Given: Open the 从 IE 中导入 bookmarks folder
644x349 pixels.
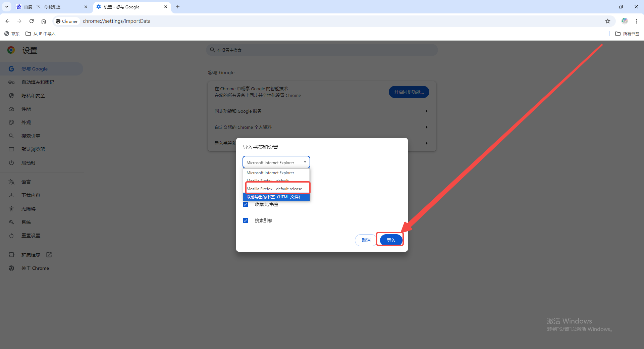Looking at the screenshot, I should point(41,34).
